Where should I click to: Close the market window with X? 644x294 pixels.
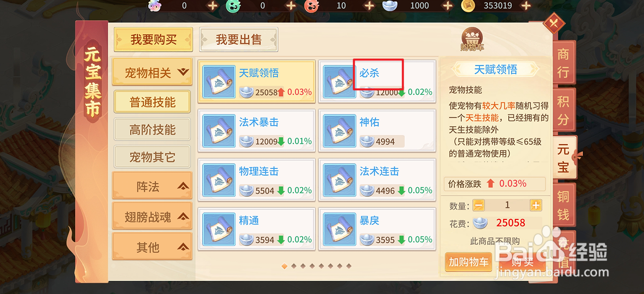pos(554,23)
